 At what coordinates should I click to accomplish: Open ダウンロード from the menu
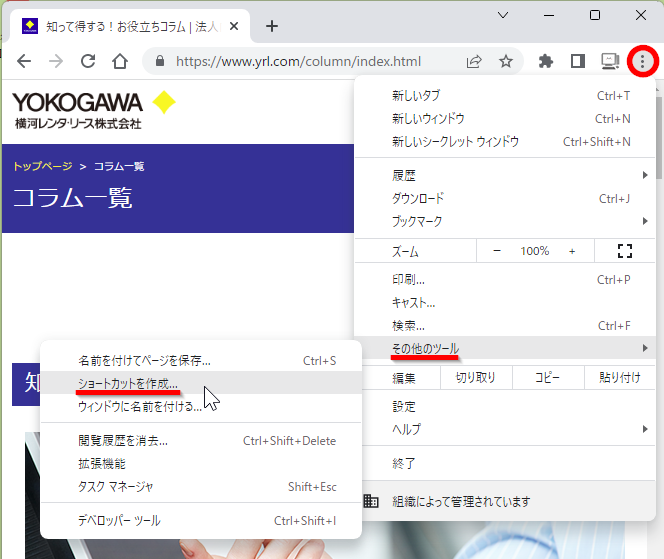pyautogui.click(x=505, y=198)
